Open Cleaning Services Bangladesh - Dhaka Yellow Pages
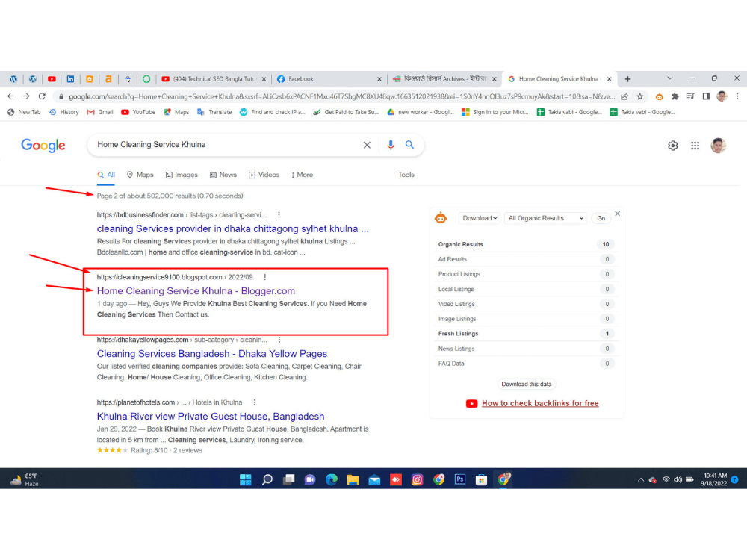Viewport: 747px width, 560px height. (x=212, y=354)
